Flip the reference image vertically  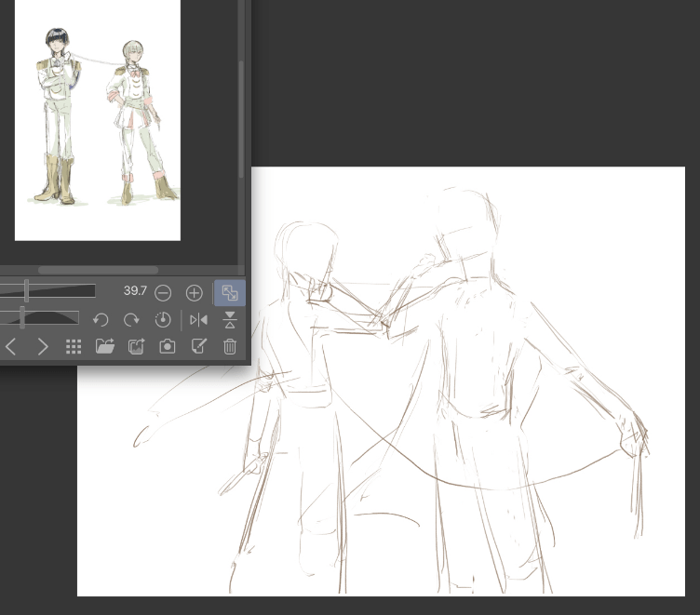[230, 320]
